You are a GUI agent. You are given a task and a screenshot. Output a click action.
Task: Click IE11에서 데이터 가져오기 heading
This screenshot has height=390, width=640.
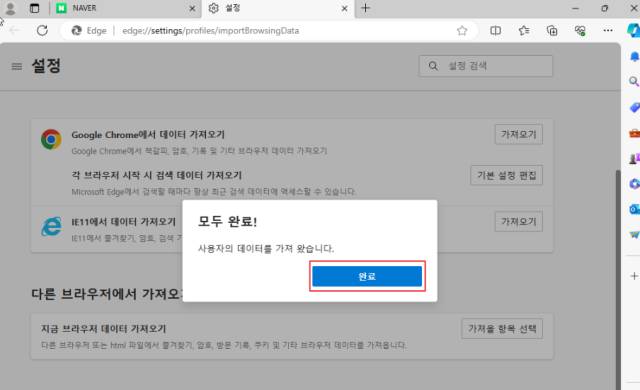[x=124, y=222]
